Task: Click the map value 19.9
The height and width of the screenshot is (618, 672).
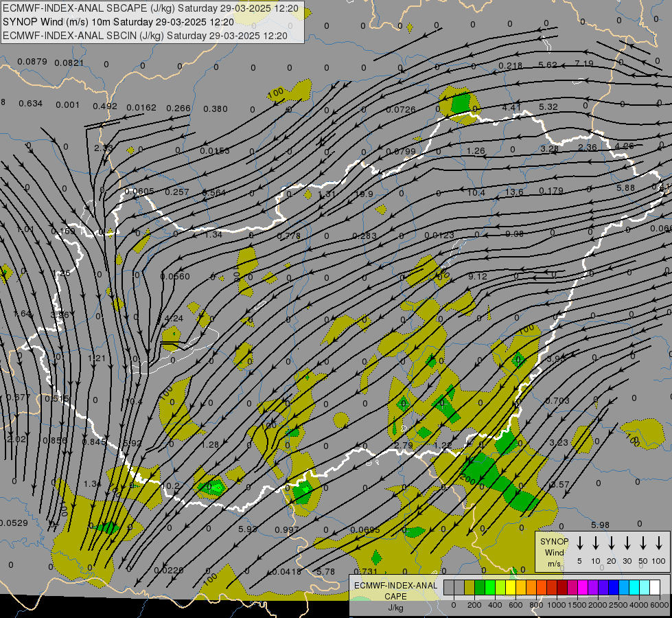Action: coord(364,194)
